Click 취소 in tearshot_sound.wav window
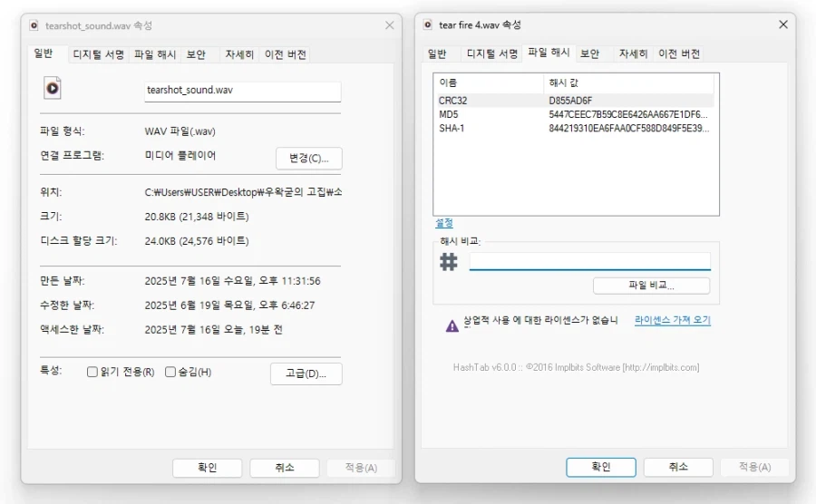Image resolution: width=816 pixels, height=504 pixels. (x=285, y=468)
